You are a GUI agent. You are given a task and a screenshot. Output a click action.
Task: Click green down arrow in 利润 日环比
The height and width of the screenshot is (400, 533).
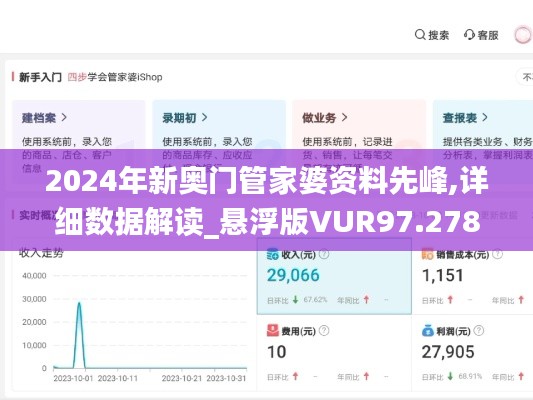pos(450,376)
